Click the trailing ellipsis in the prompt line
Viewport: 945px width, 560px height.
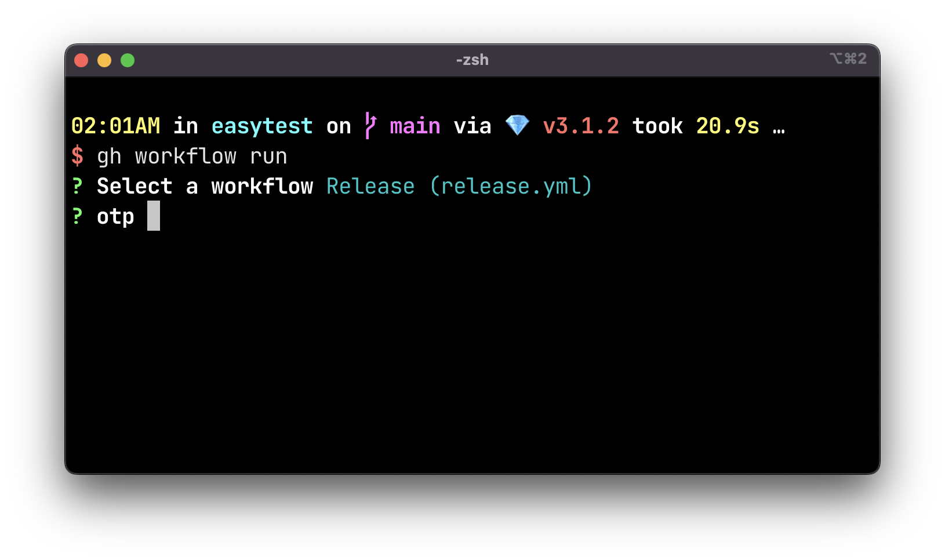point(779,126)
